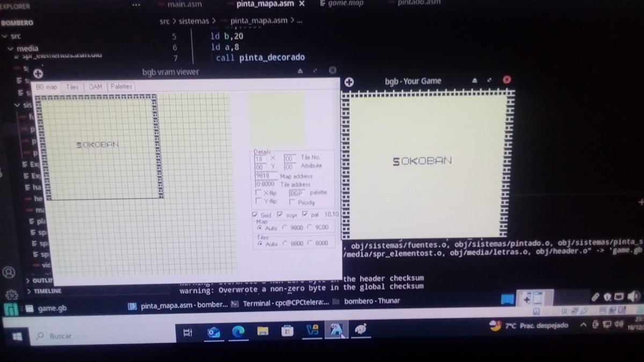Shade the vram viewer window with triangle icon
The height and width of the screenshot is (362, 644).
click(x=301, y=71)
